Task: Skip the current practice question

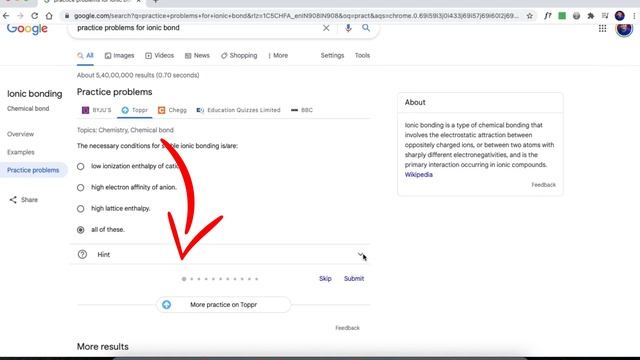Action: pos(325,279)
